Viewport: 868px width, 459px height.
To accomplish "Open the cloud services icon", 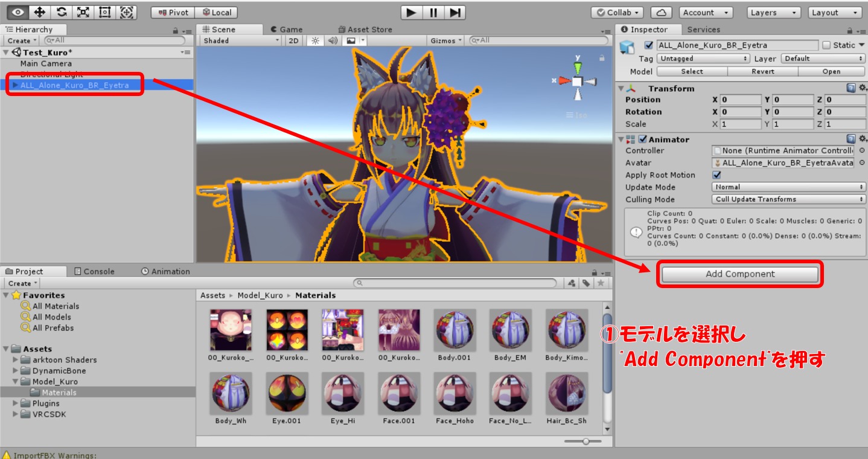I will click(662, 12).
